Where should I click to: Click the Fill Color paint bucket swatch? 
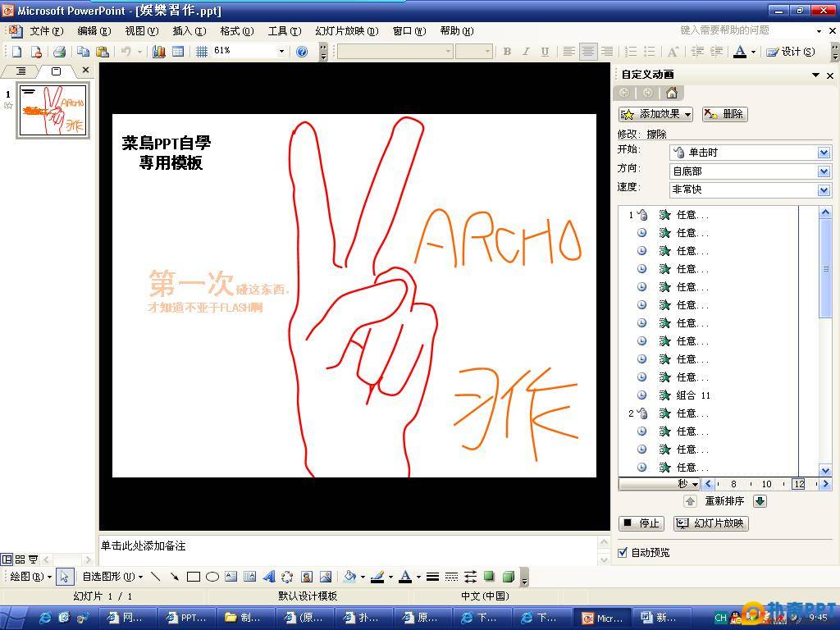tap(350, 577)
